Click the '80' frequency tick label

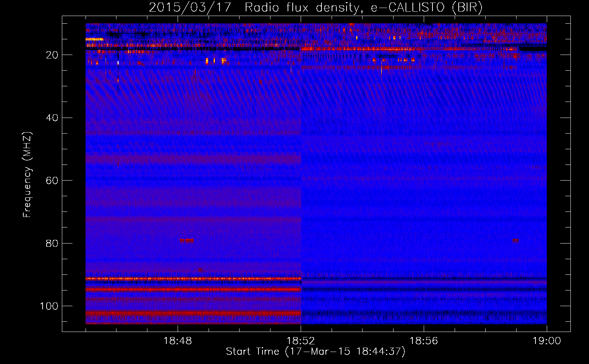52,244
